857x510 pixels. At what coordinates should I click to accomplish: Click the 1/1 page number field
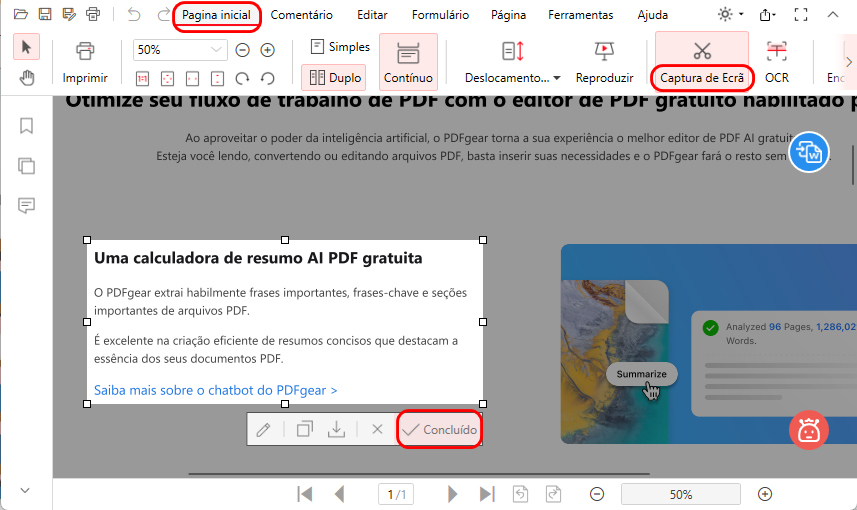396,495
